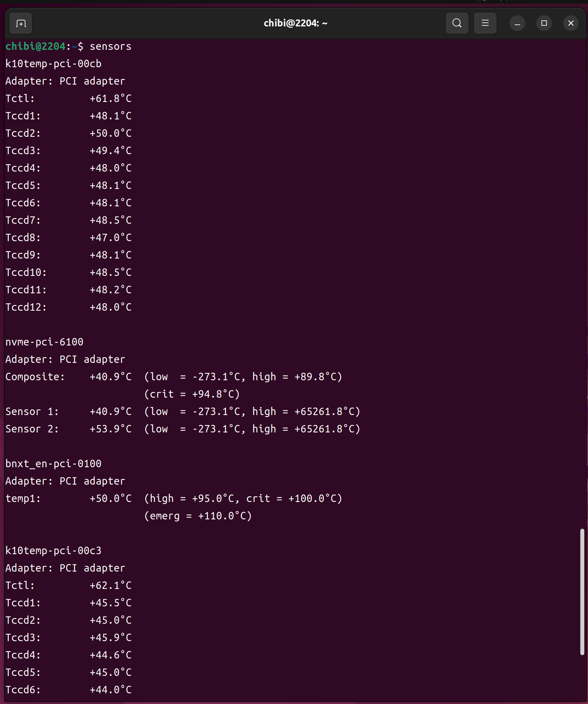
Task: Click the crit = +94.8°C text
Action: click(x=192, y=395)
